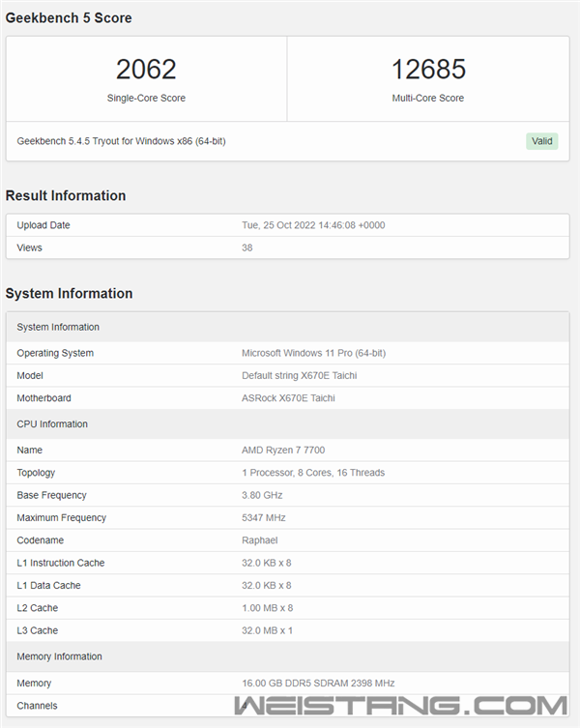Image resolution: width=580 pixels, height=728 pixels.
Task: Click the Multi-Core Score label
Action: (427, 98)
